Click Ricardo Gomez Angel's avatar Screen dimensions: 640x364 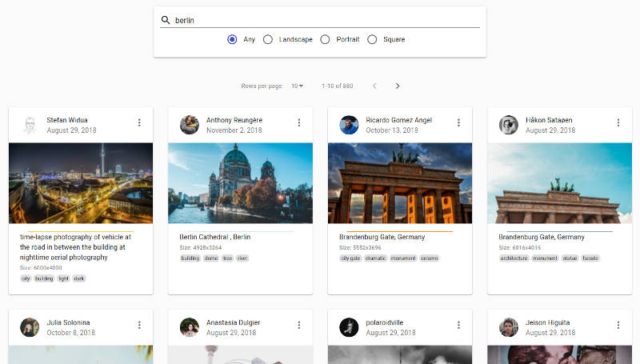(349, 125)
